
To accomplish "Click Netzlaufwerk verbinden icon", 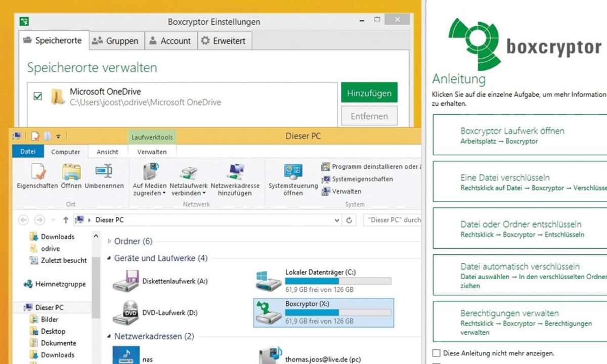I will pyautogui.click(x=189, y=172).
